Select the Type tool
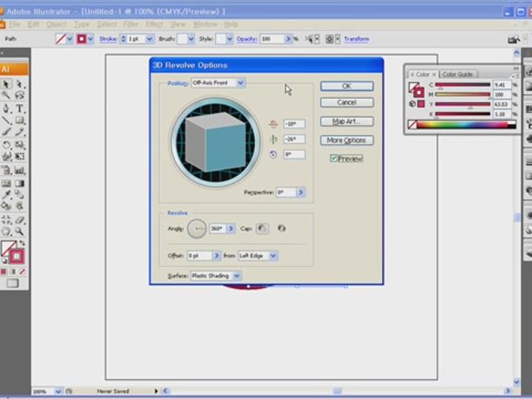 pyautogui.click(x=20, y=109)
